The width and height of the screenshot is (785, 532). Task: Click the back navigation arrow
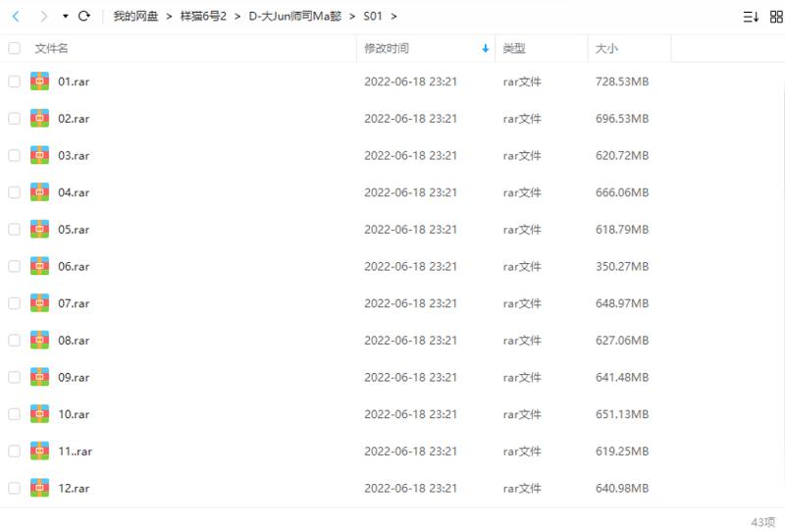click(x=16, y=17)
